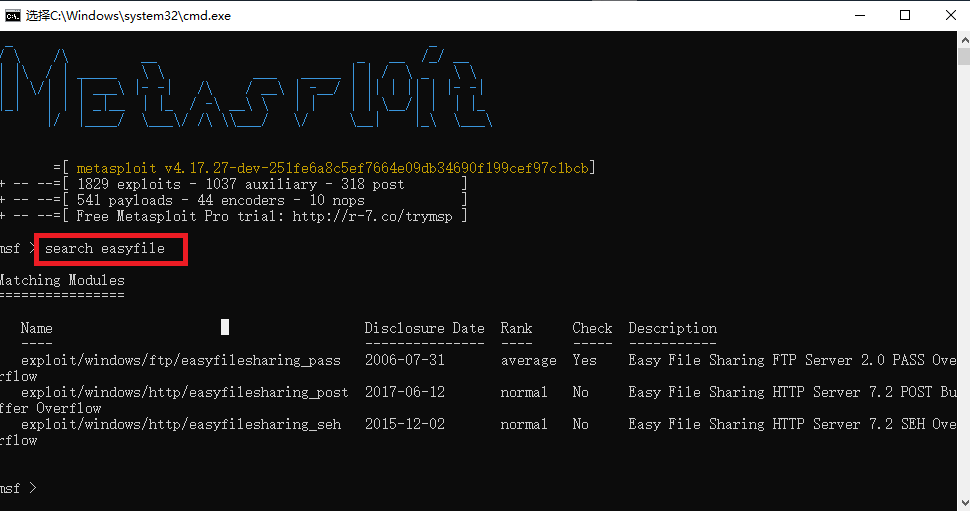Click the 'HTTP Server 7.2 POST' description
This screenshot has width=970, height=511.
click(852, 393)
